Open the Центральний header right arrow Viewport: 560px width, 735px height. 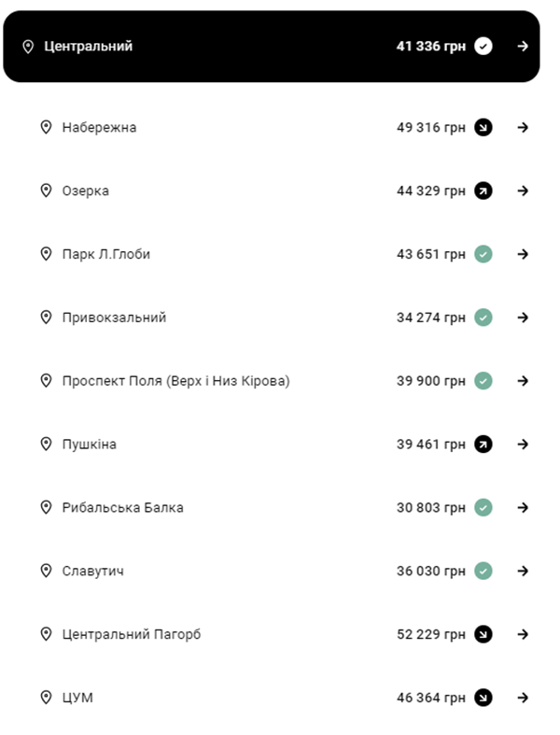[x=523, y=47]
